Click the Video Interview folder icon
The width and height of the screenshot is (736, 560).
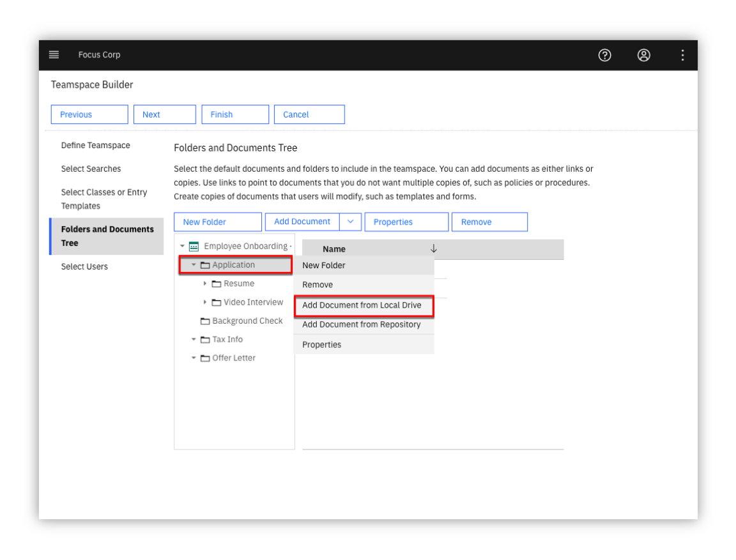point(217,303)
